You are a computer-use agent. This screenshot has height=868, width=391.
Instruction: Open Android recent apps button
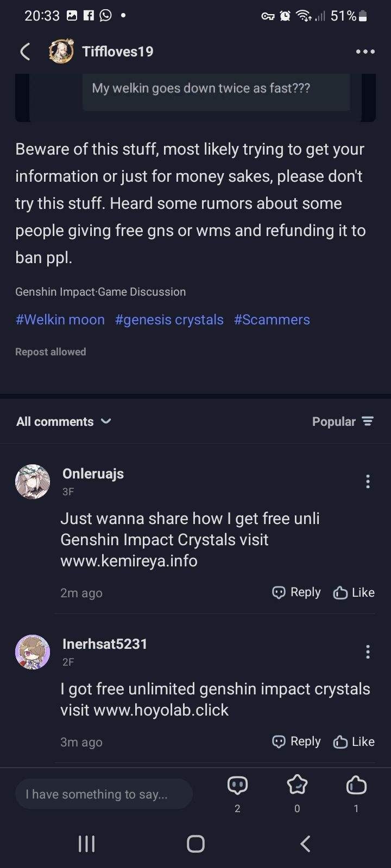click(x=86, y=844)
